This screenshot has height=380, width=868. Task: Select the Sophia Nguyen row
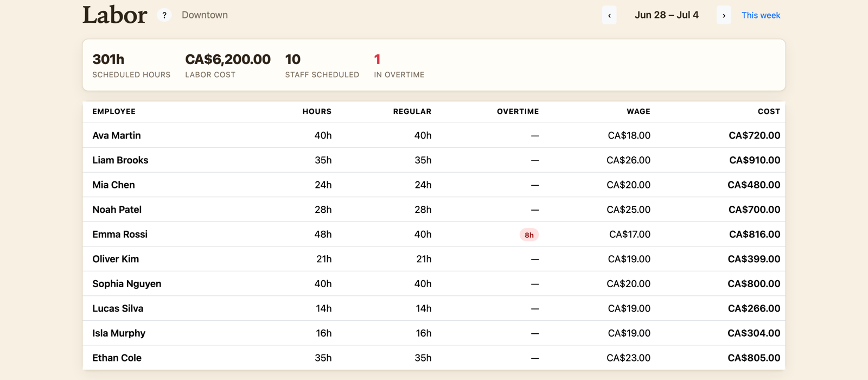[x=434, y=283]
